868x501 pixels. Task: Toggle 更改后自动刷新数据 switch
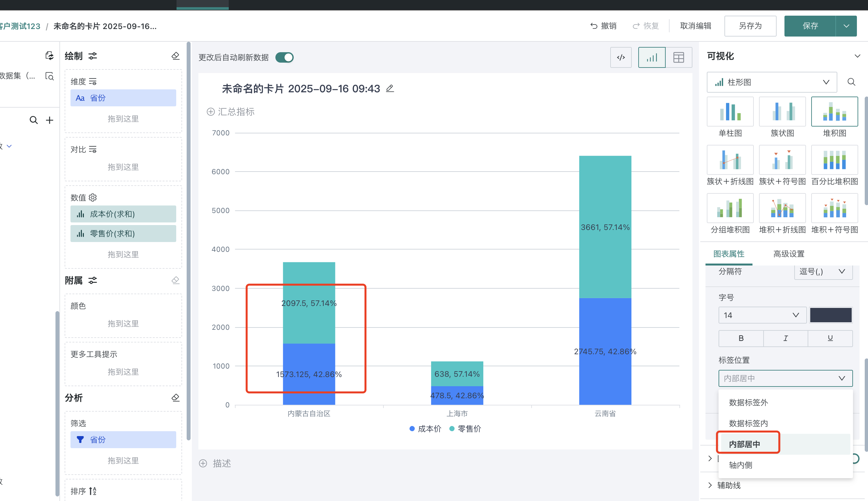click(x=284, y=57)
